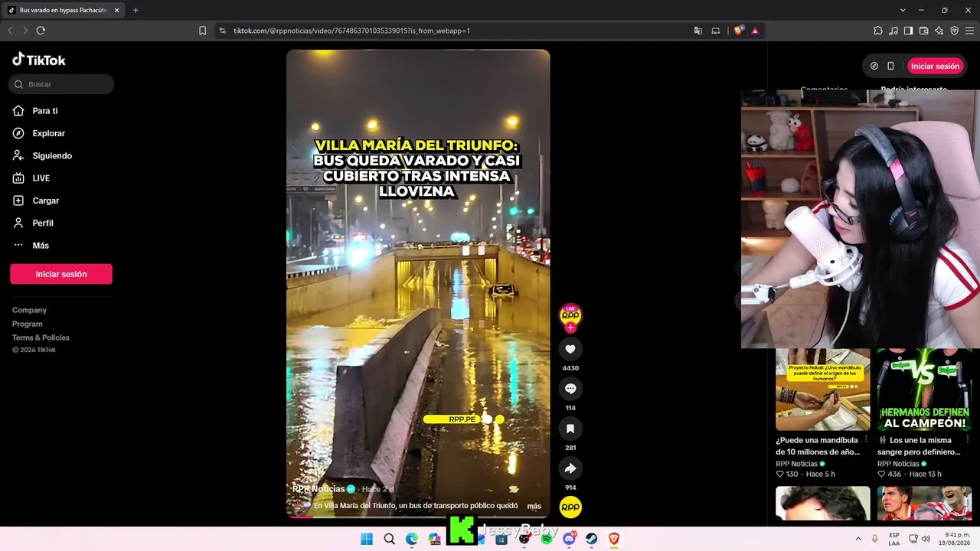980x551 pixels.
Task: Open Steam from the taskbar
Action: tap(592, 539)
